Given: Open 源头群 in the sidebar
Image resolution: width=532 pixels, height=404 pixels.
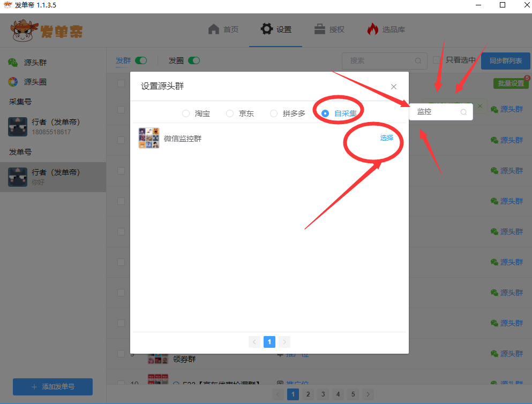Looking at the screenshot, I should (35, 63).
